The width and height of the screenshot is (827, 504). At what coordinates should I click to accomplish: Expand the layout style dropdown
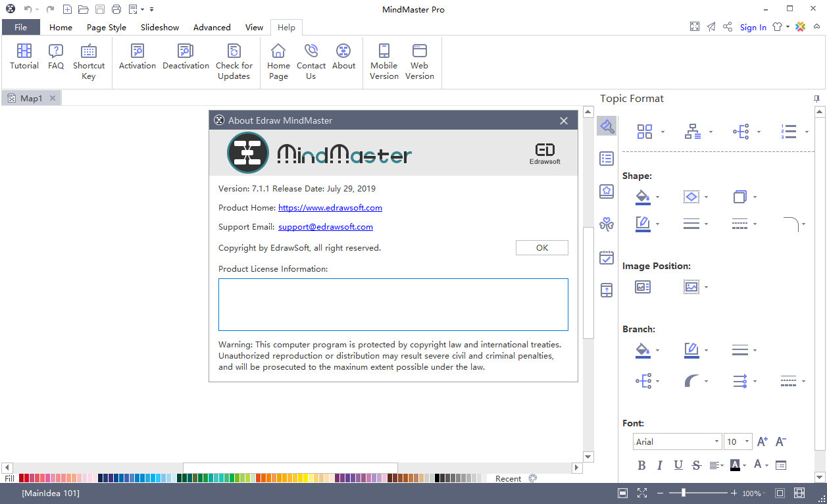click(x=711, y=132)
